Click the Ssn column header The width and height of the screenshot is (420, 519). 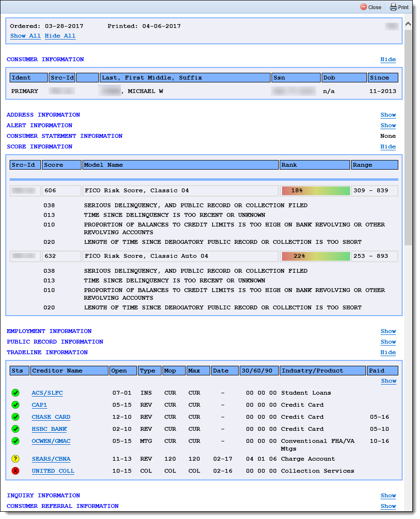[x=296, y=78]
